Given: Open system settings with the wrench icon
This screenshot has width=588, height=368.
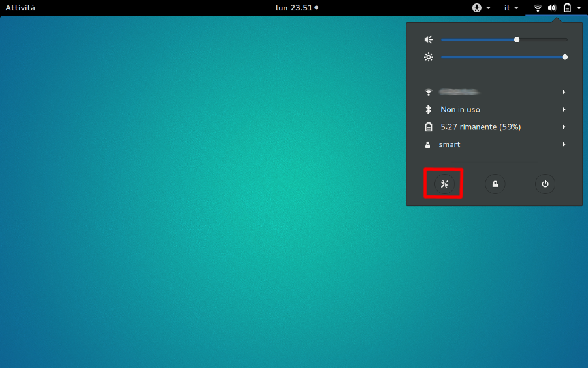Looking at the screenshot, I should point(444,184).
